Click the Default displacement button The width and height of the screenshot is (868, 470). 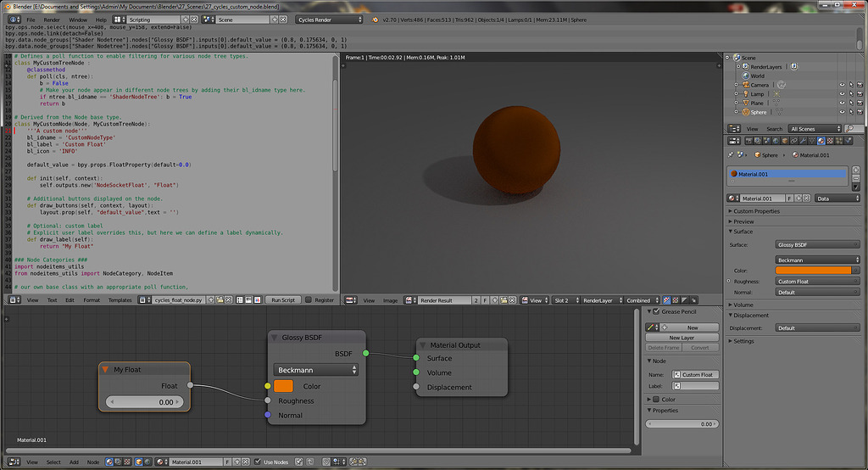click(817, 327)
